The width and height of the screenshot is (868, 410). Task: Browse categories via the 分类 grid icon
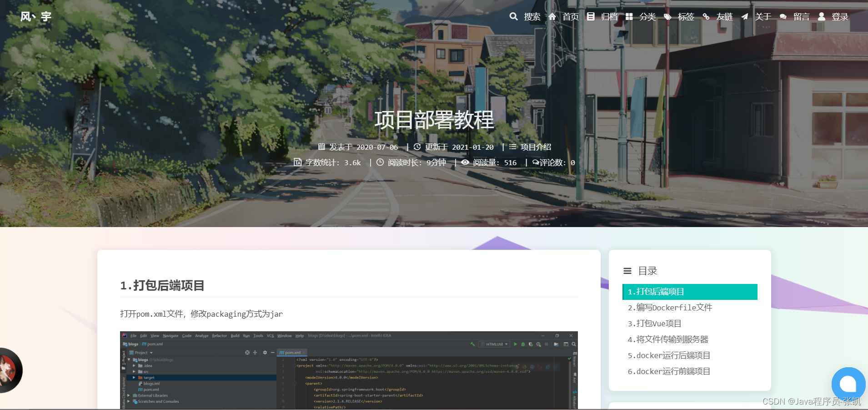pyautogui.click(x=630, y=16)
